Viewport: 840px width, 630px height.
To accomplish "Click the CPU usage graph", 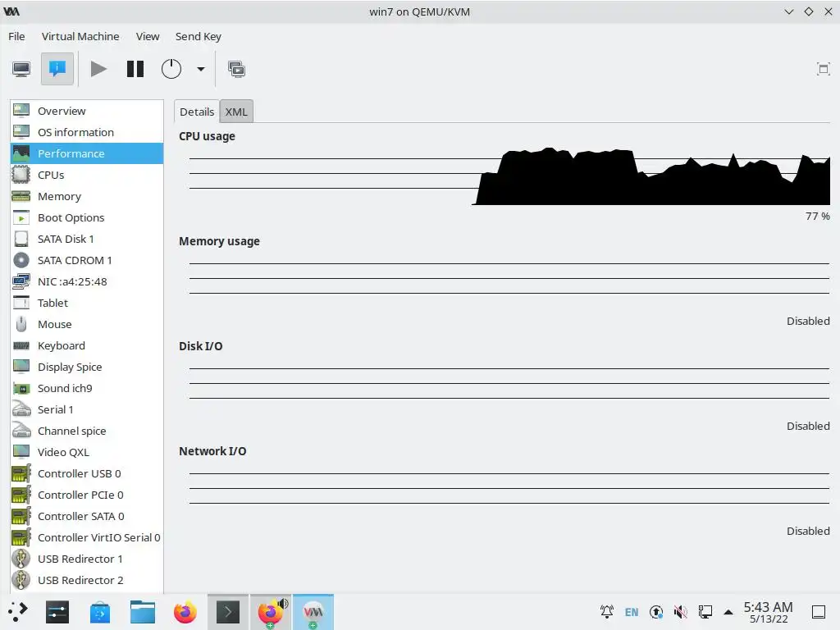I will (509, 176).
